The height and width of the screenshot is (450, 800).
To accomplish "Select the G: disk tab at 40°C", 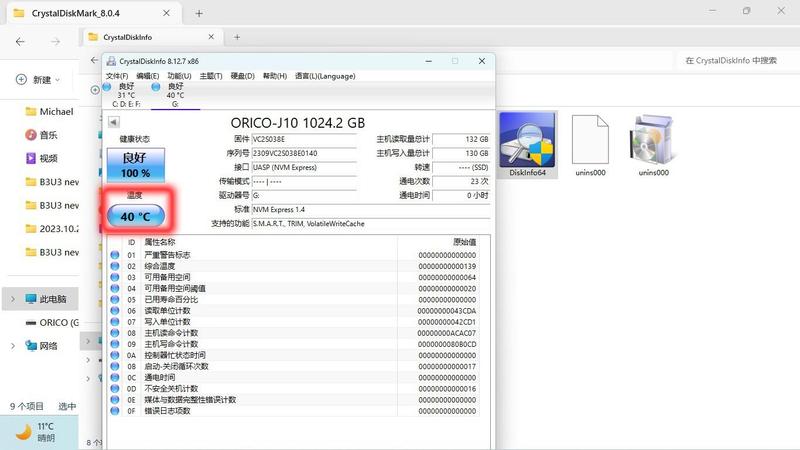I will coord(175,95).
